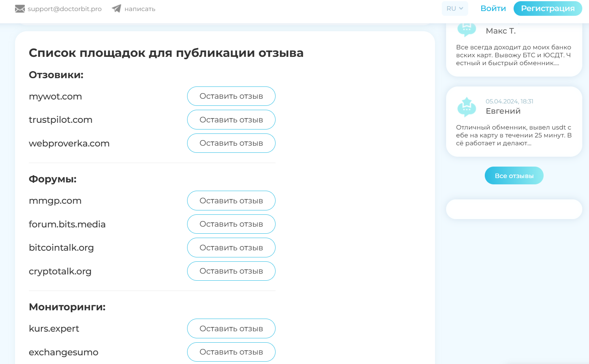Leave a review on webproverka.com

231,143
